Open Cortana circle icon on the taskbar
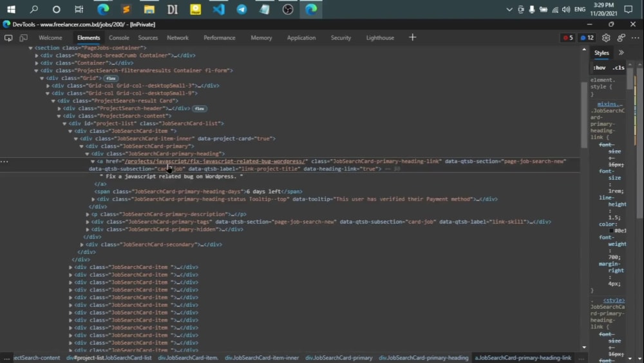This screenshot has height=363, width=644. [56, 9]
